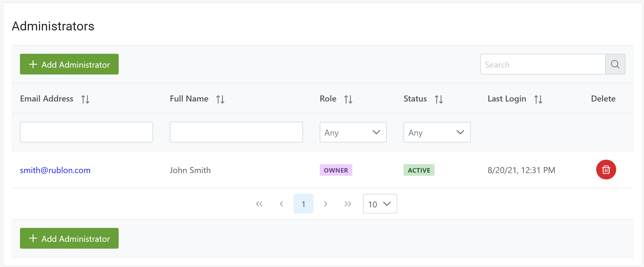
Task: Delete John Smith with trash icon
Action: [x=606, y=170]
